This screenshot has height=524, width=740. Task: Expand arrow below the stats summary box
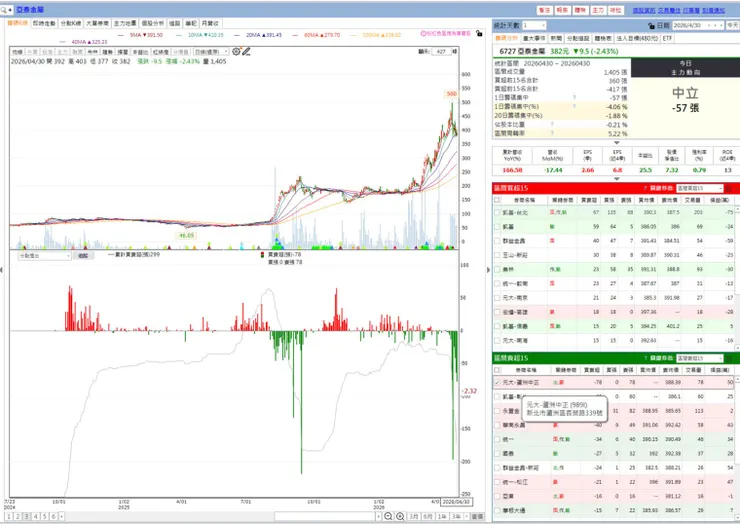[616, 143]
